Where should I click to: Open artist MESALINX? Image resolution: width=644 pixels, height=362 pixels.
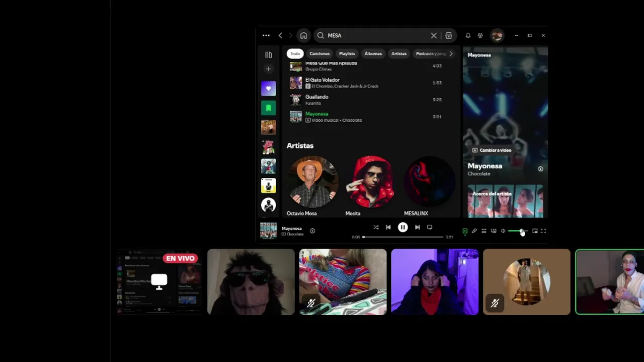coord(431,187)
